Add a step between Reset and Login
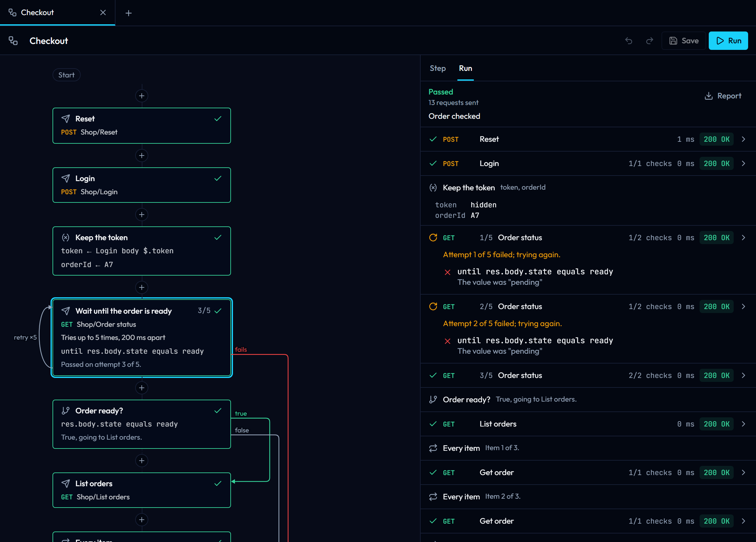756x542 pixels. 142,156
